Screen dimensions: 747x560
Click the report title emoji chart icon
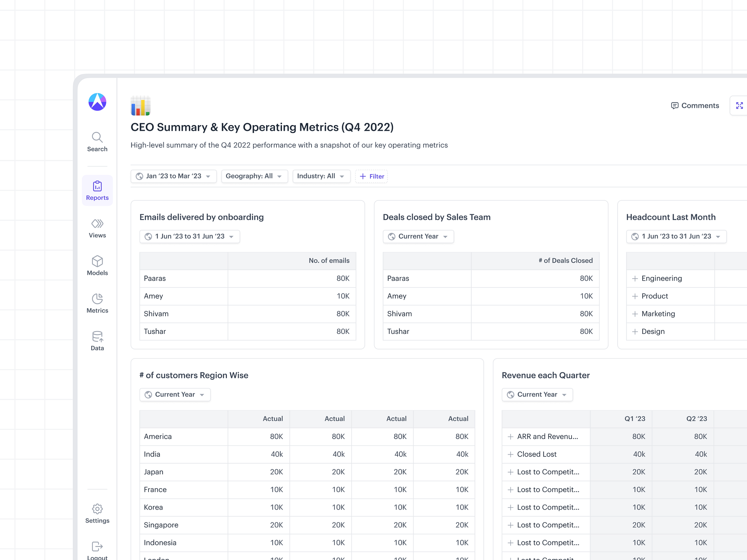(140, 105)
